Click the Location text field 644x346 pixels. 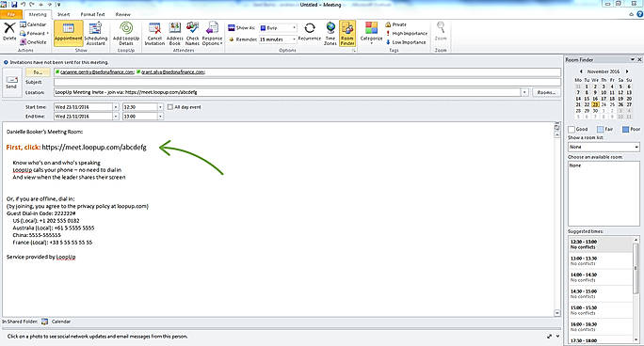(x=287, y=92)
